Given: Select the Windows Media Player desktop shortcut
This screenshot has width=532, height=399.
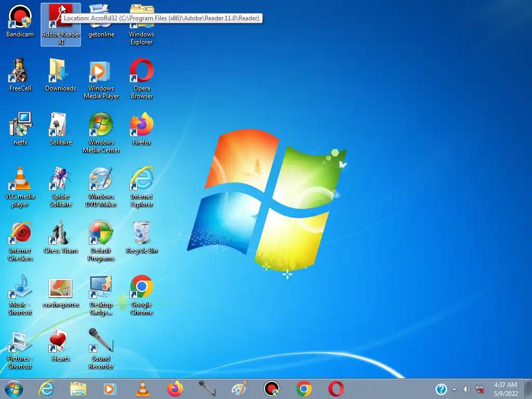Looking at the screenshot, I should [101, 79].
